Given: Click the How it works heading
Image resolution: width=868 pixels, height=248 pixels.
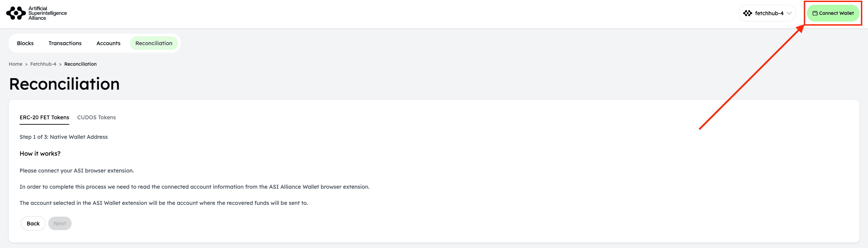Looking at the screenshot, I should click(40, 154).
